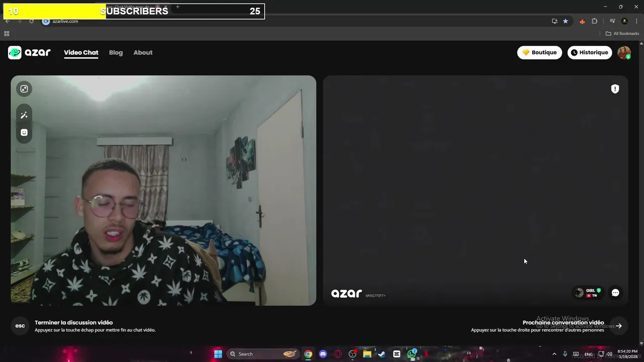Bookmark this page with the star

566,21
